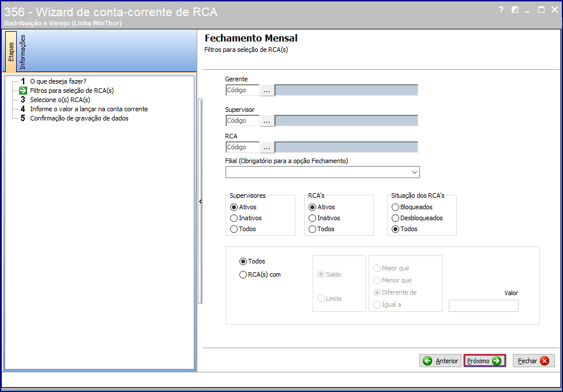Click the RCA name display field
This screenshot has height=392, width=563.
tap(347, 147)
